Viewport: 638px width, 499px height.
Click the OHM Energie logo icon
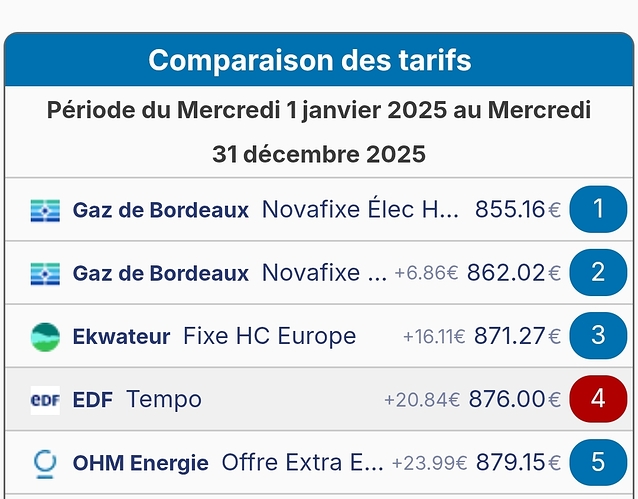45,462
